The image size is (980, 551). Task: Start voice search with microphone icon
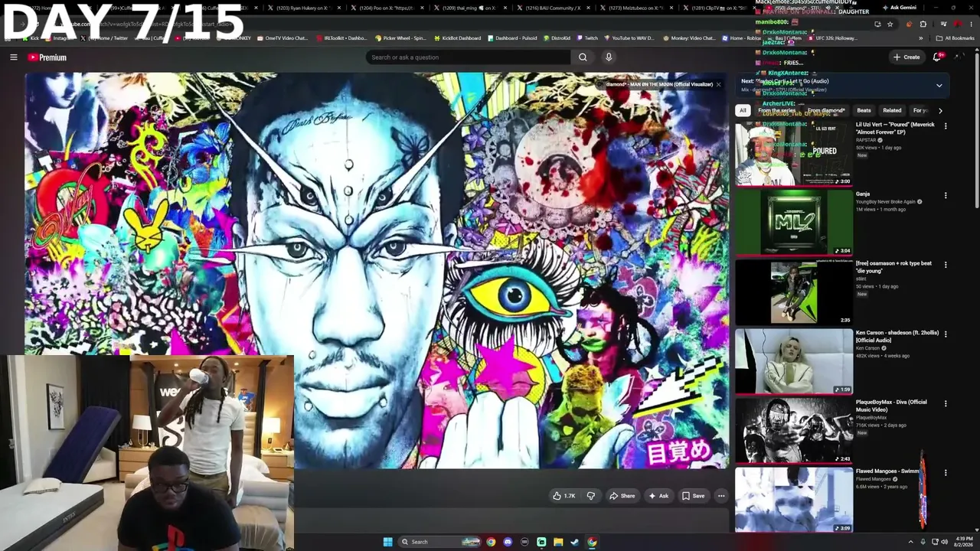pyautogui.click(x=609, y=57)
